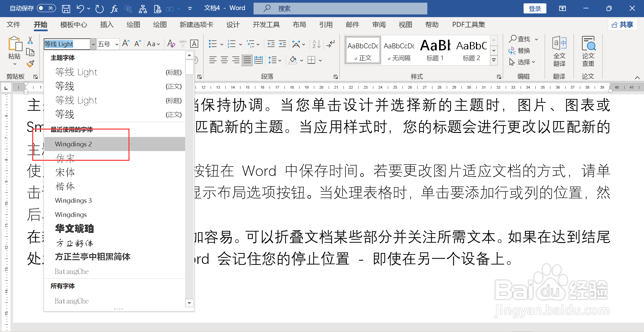Insert a bulleted list
Viewport: 644px width, 332px height.
[x=213, y=44]
